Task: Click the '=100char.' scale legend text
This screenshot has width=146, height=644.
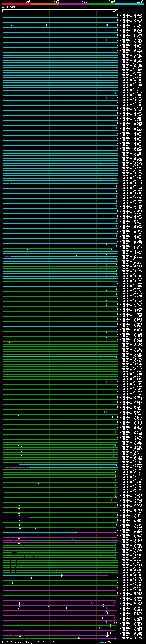Action: click(x=111, y=642)
